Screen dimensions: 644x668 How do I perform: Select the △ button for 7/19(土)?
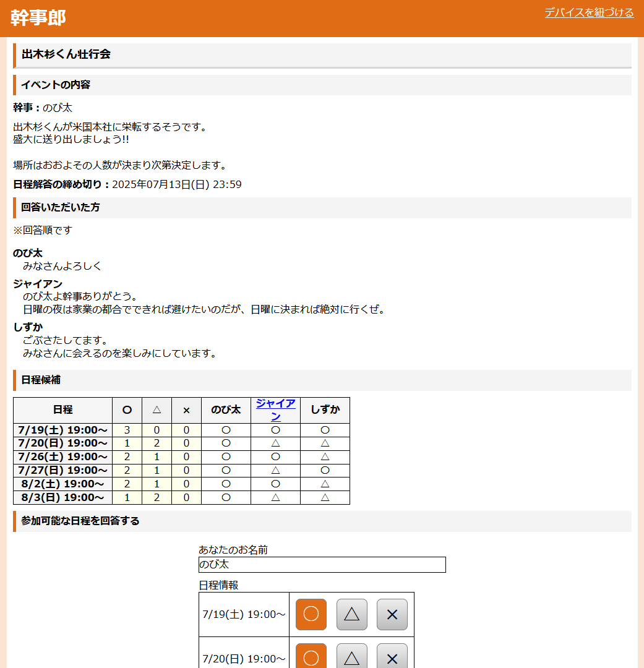(352, 614)
